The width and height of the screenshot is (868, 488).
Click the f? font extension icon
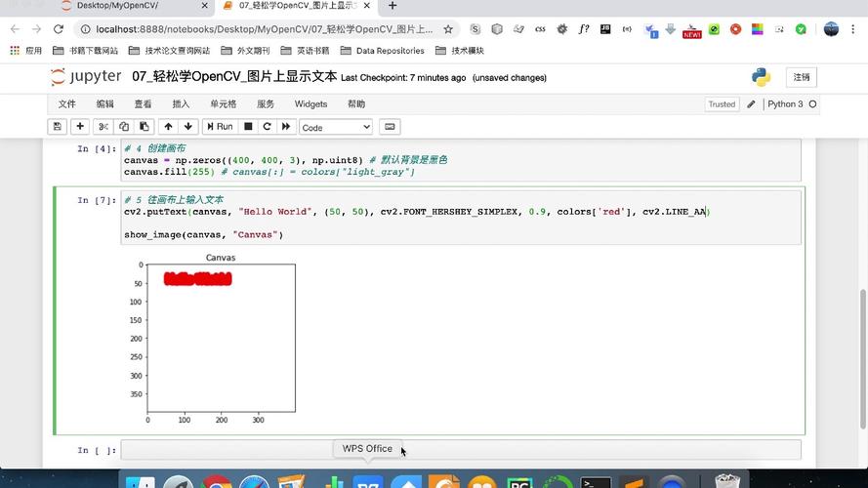click(584, 29)
